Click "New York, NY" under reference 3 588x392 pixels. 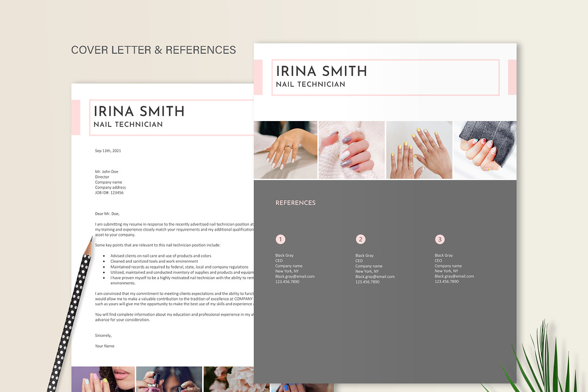[x=446, y=271]
